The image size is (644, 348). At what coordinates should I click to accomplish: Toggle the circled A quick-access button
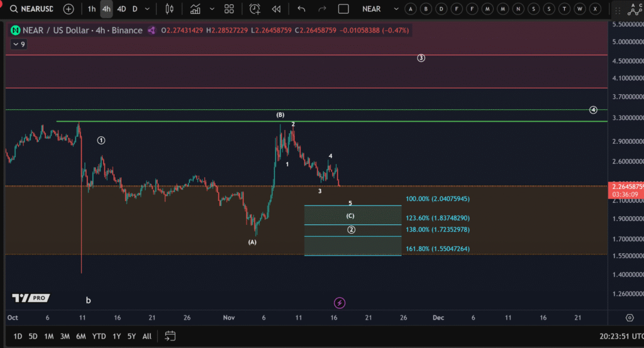pyautogui.click(x=411, y=9)
